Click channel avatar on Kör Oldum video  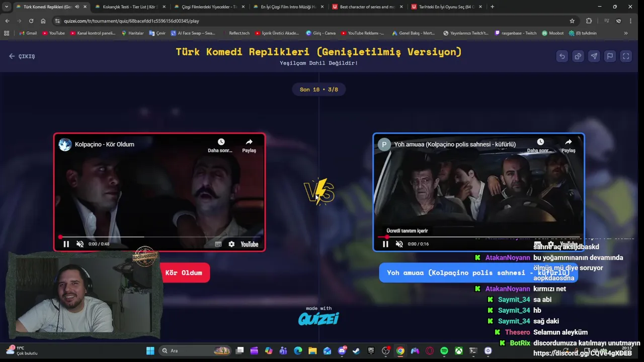tap(65, 144)
